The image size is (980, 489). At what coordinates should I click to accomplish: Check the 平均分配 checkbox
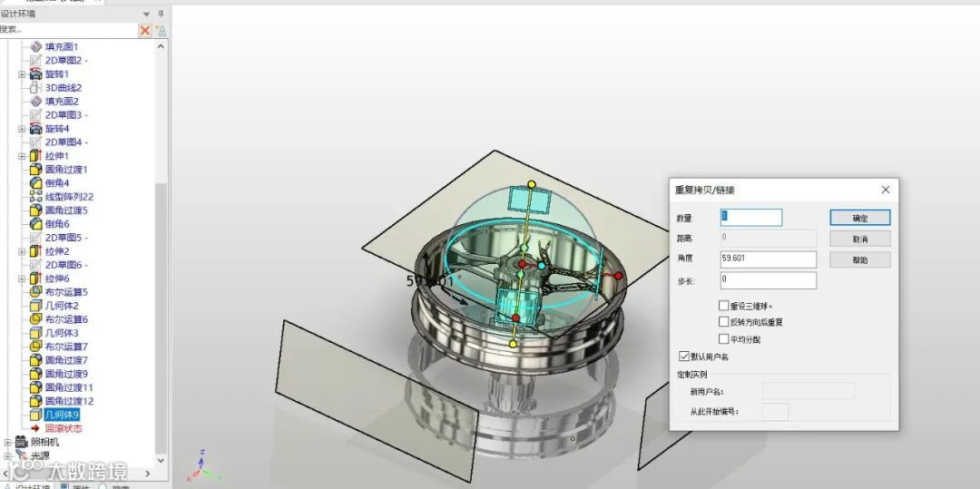(724, 339)
